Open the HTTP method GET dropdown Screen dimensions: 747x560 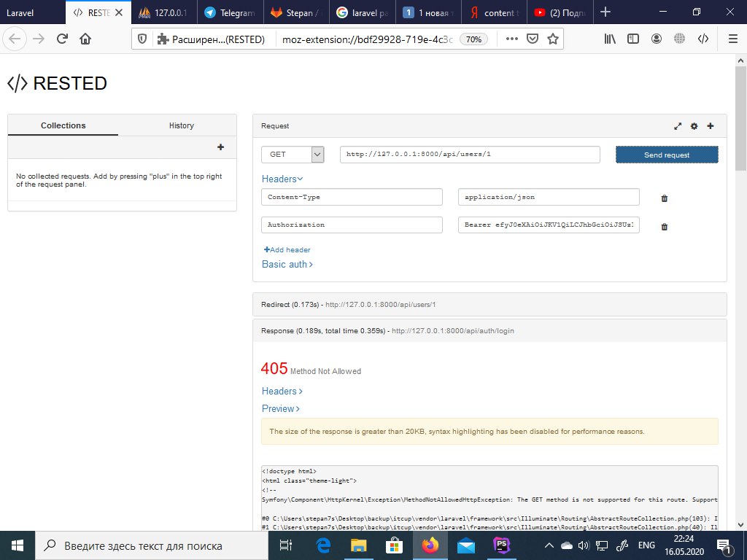pyautogui.click(x=293, y=155)
